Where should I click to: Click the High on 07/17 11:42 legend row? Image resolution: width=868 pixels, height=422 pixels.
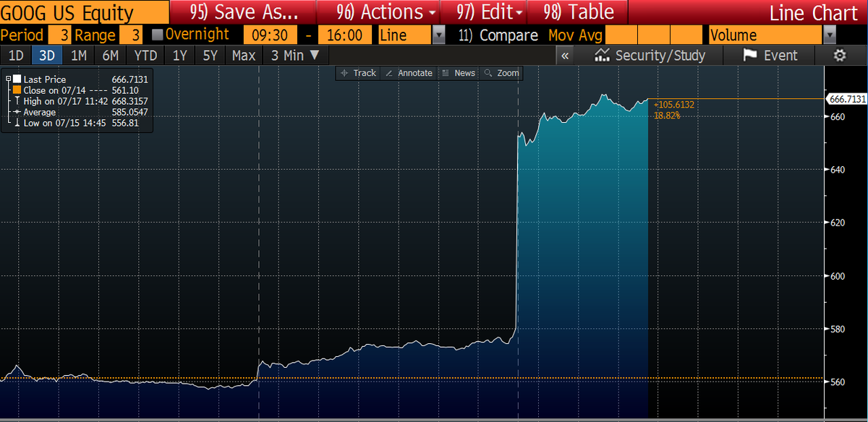81,101
